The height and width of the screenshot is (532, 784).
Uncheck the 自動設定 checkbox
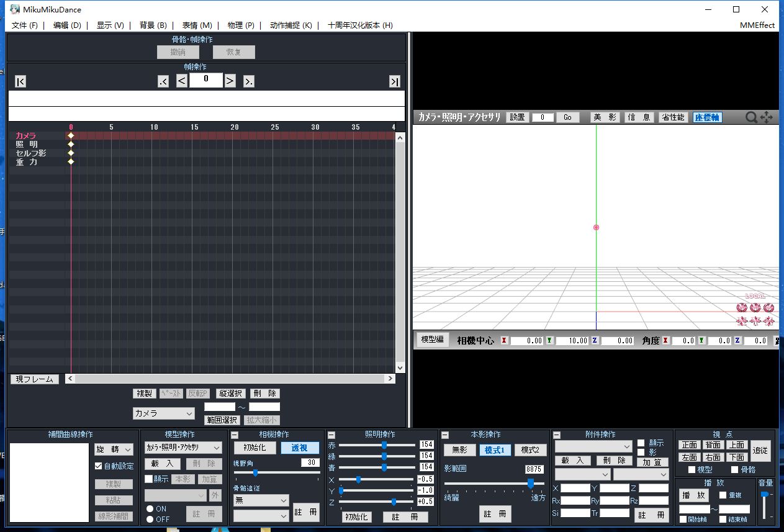98,466
